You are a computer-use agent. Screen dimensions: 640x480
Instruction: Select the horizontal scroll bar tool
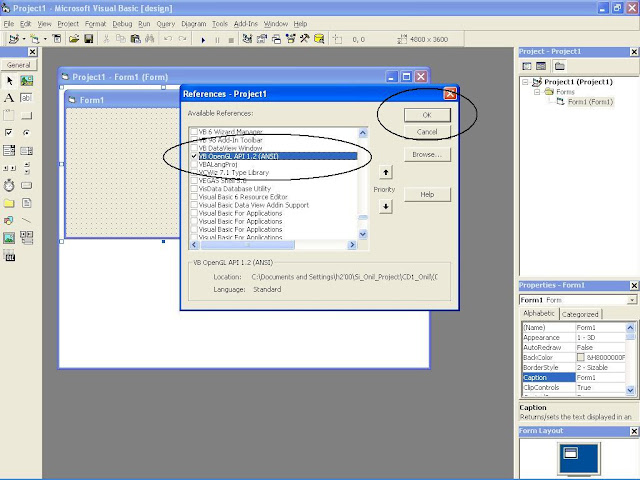pos(9,168)
